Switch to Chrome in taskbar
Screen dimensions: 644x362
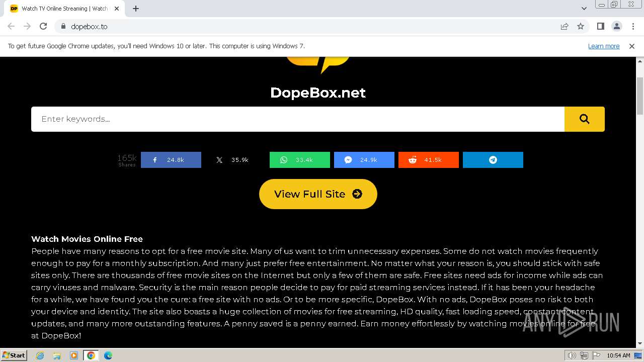pos(91,355)
